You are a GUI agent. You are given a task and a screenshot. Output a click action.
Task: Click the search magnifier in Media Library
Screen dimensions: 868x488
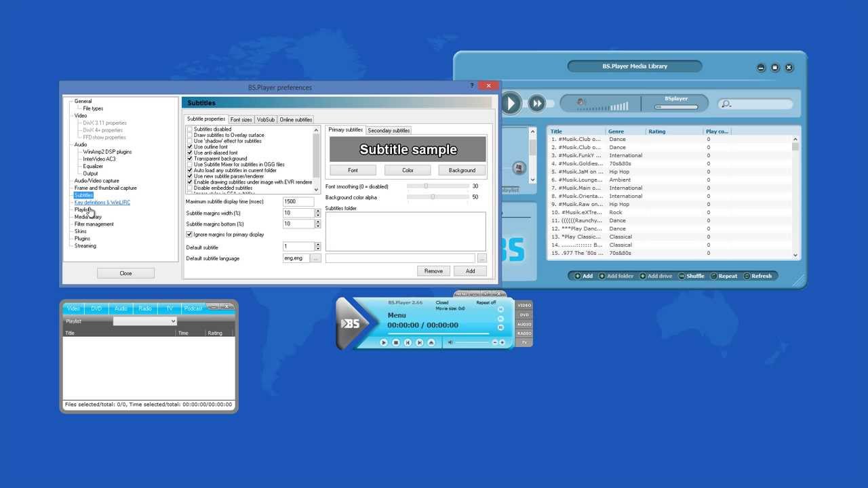tap(726, 104)
